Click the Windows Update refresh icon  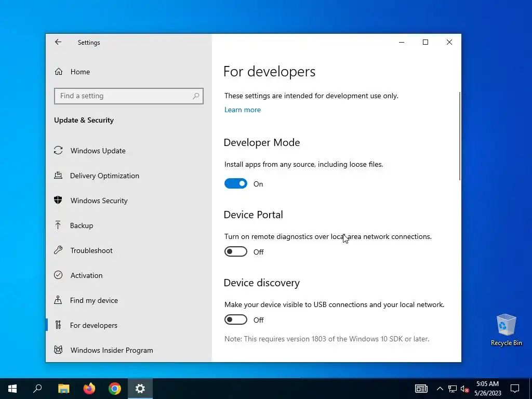tap(58, 150)
